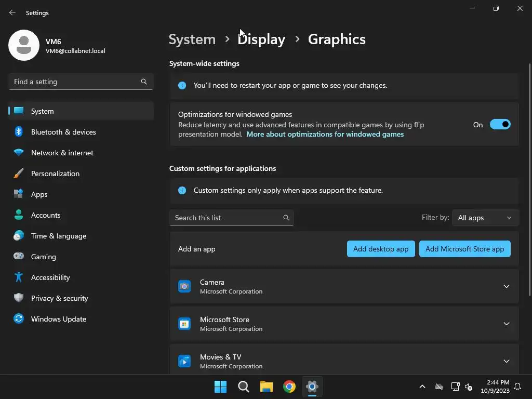Viewport: 532px width, 399px height.
Task: Click the Time & language clock icon
Action: [x=19, y=235]
